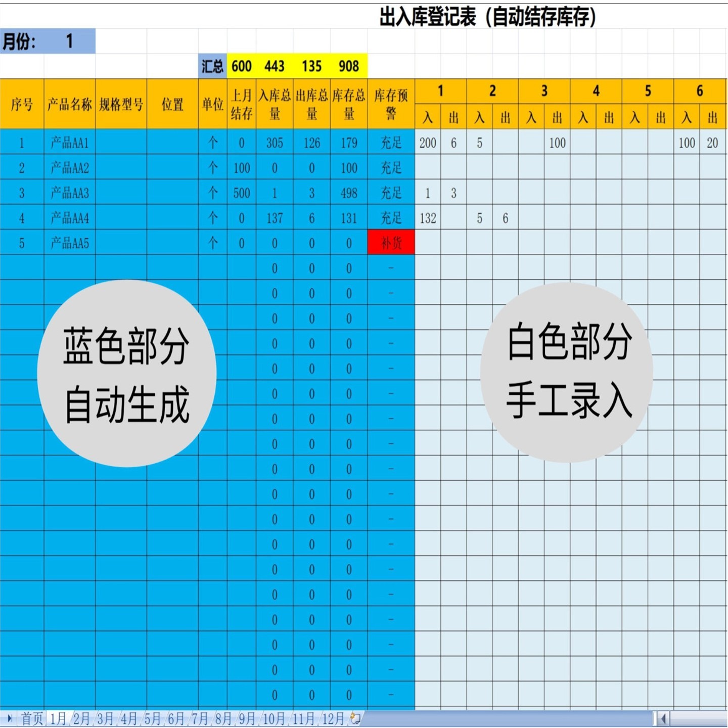The image size is (728, 728).
Task: Select 上月结存 cell 500 for 产品AA3
Action: pyautogui.click(x=242, y=193)
